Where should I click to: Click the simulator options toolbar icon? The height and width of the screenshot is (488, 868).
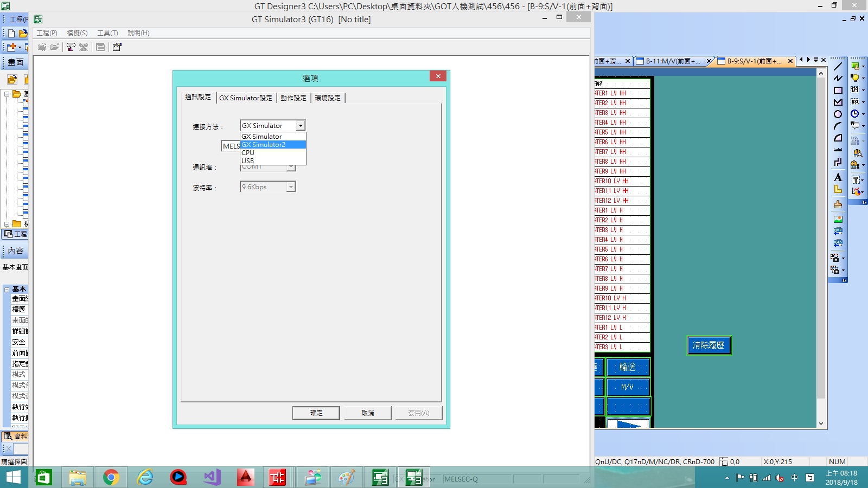coord(117,47)
